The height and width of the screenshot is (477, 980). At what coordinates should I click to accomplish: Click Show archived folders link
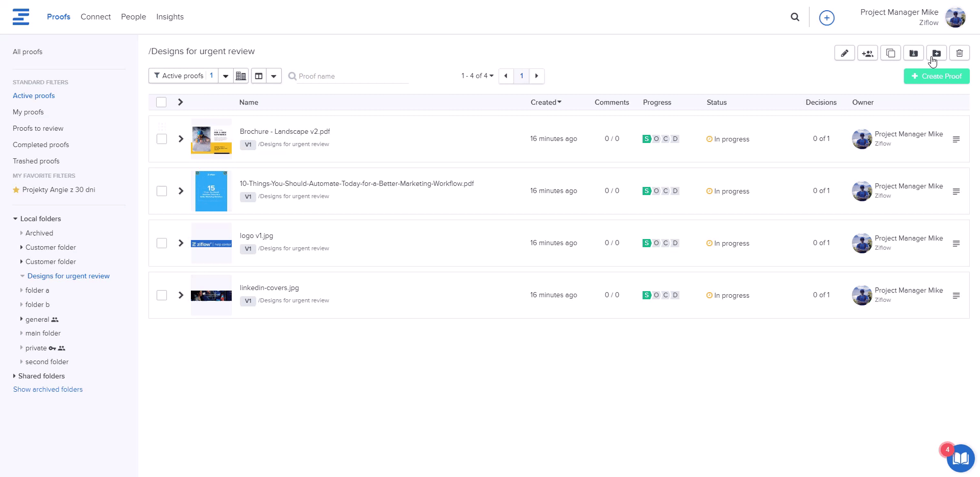(x=48, y=389)
